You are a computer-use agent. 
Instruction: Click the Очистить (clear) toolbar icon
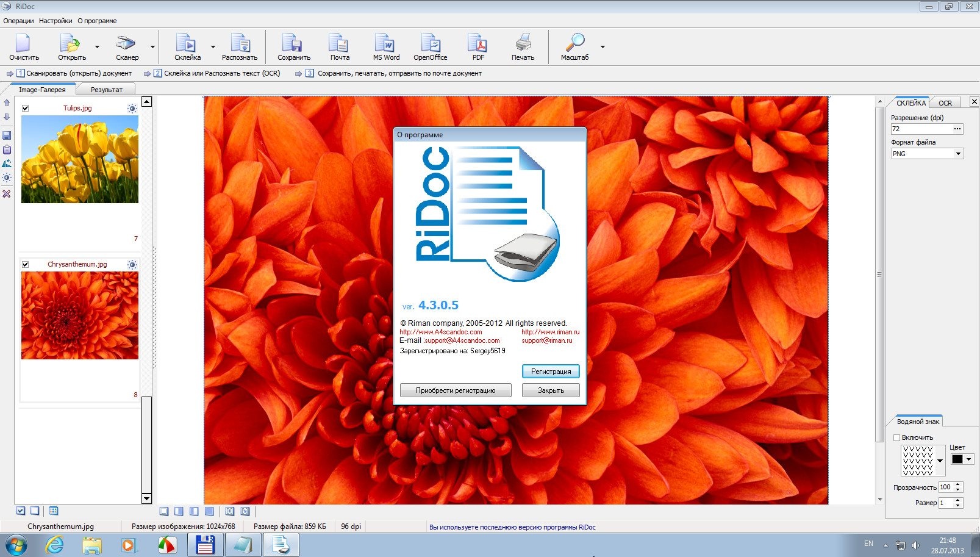23,43
